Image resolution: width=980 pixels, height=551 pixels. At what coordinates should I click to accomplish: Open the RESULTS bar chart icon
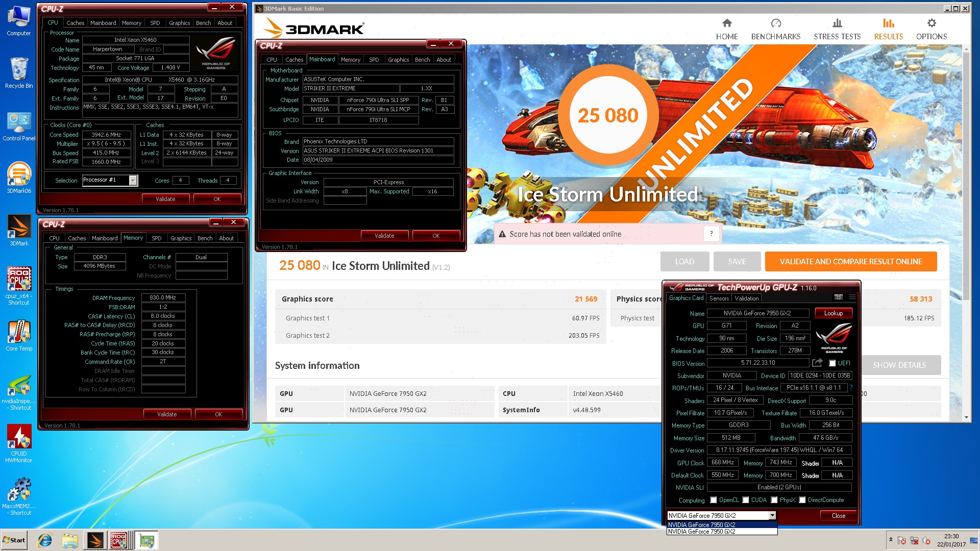tap(889, 23)
